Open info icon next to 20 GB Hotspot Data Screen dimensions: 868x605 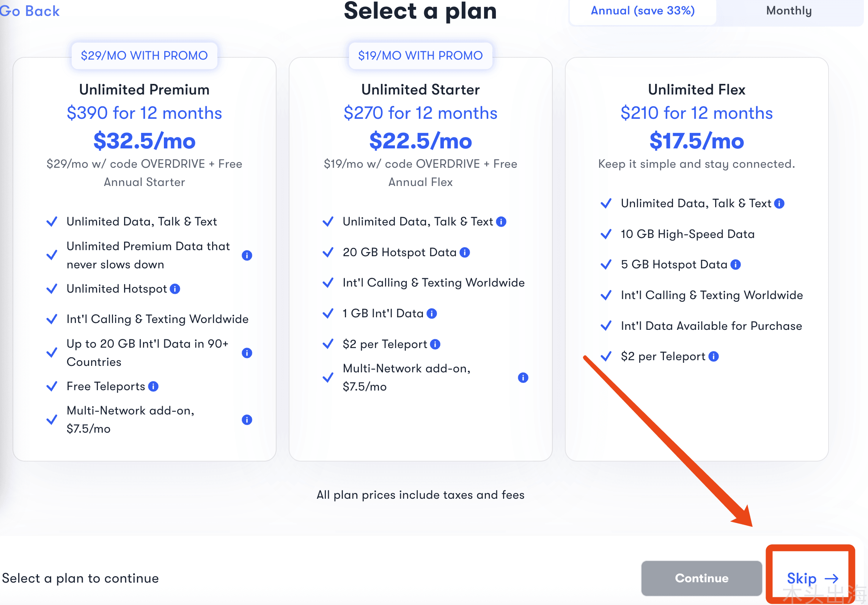(465, 252)
